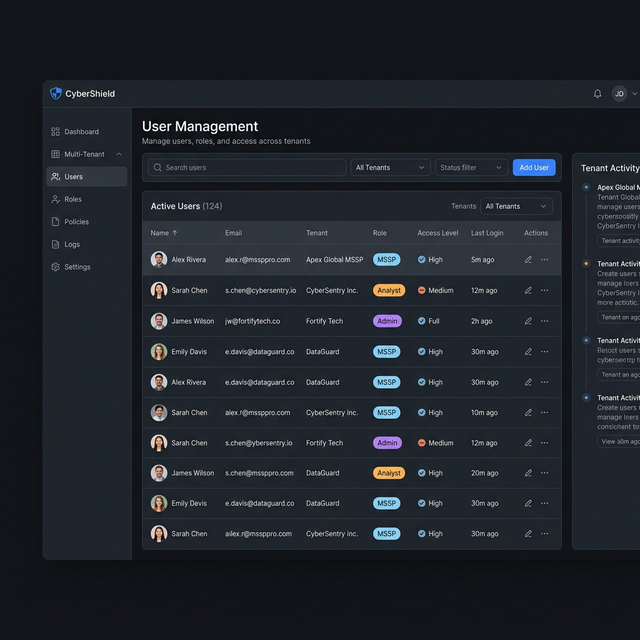This screenshot has width=640, height=640.
Task: Click the Last Login column header
Action: pos(487,233)
